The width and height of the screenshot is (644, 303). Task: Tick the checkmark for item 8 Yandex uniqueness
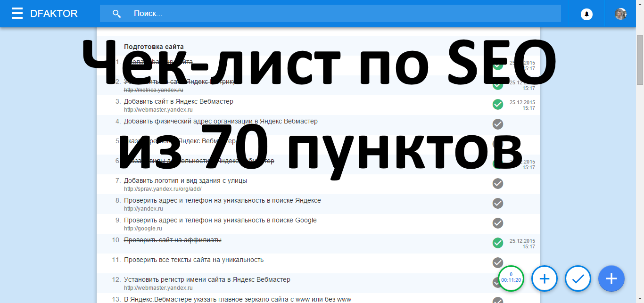[498, 203]
